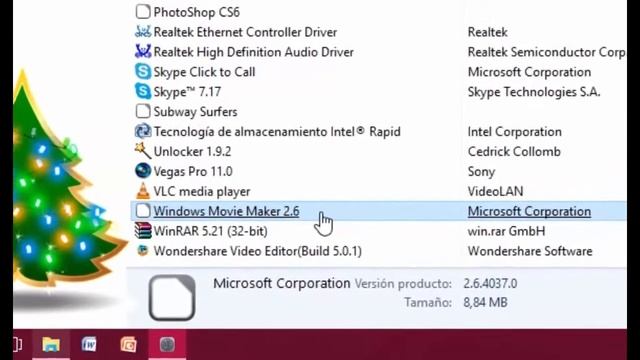Click the VLC media player cone icon
The image size is (640, 360).
coord(143,191)
